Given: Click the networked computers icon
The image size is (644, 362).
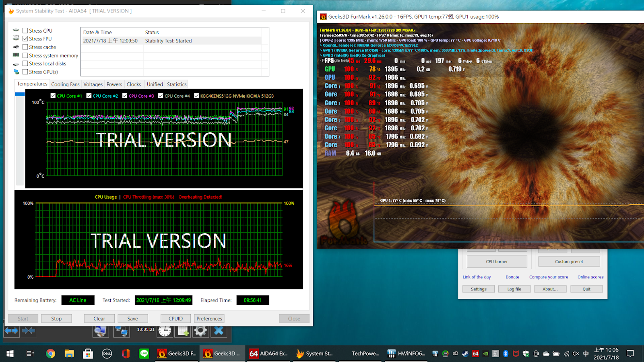Looking at the screenshot, I should pyautogui.click(x=121, y=331).
